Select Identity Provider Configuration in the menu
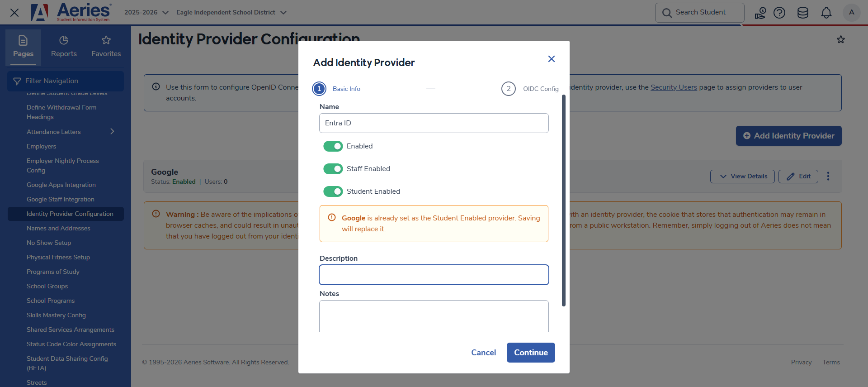 (70, 214)
